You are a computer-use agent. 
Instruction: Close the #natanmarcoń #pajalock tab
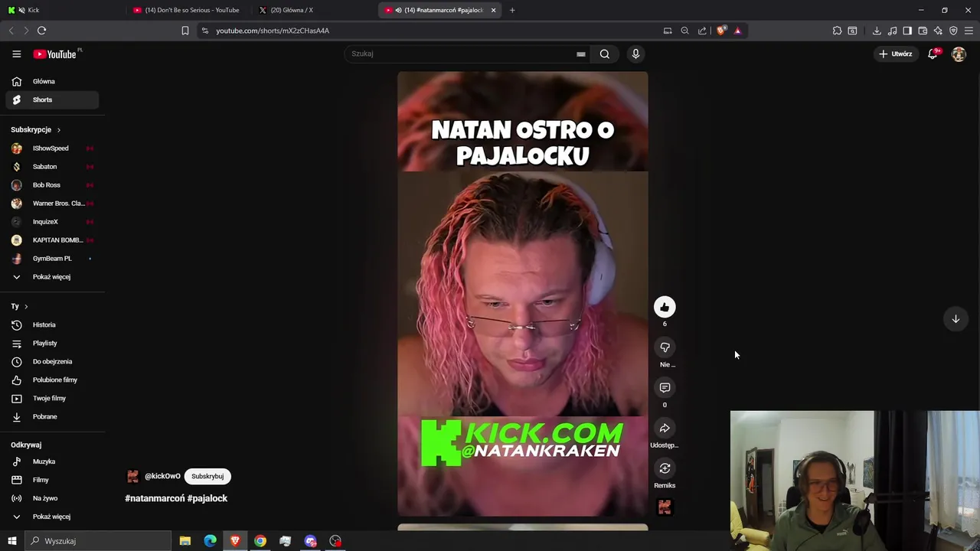(x=493, y=10)
